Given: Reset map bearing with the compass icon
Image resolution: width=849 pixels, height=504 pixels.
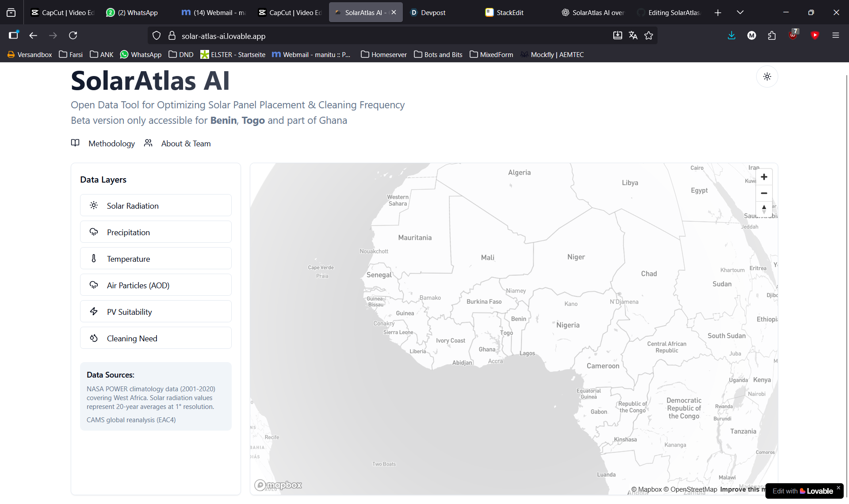Looking at the screenshot, I should [764, 209].
